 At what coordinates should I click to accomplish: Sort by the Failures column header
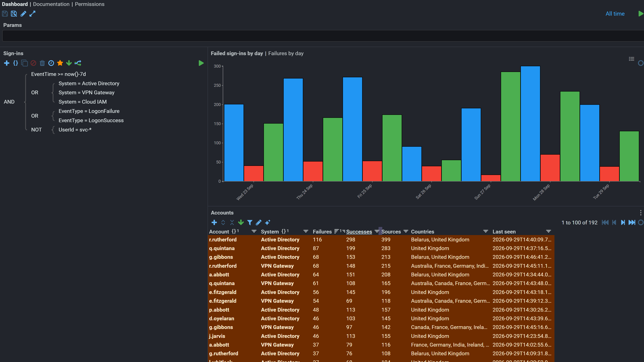[322, 232]
